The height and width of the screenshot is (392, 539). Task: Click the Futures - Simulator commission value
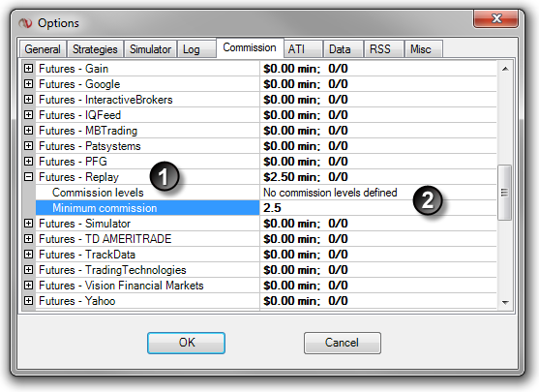[306, 224]
